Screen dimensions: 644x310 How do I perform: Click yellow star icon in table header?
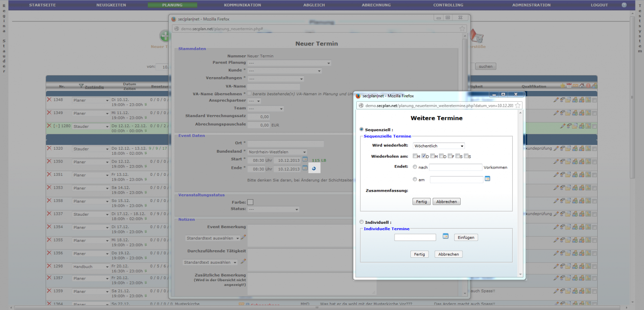562,86
